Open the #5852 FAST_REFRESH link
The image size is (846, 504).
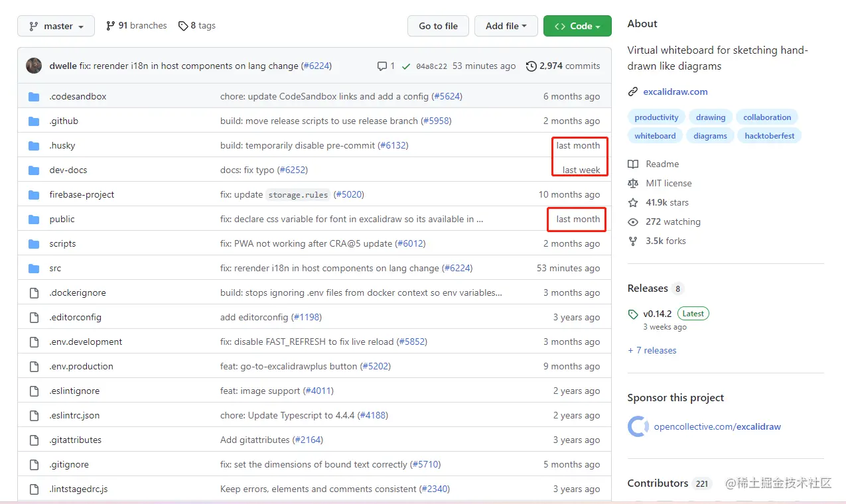click(412, 342)
